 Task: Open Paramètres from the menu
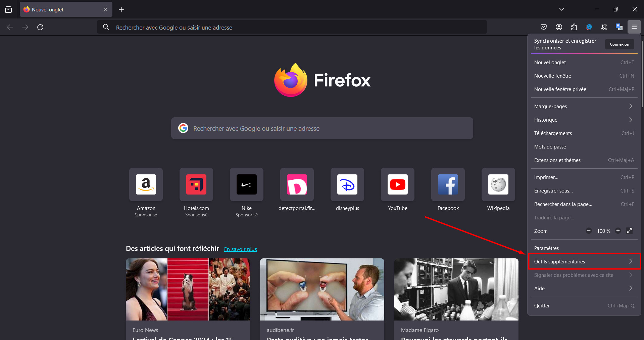click(584, 248)
